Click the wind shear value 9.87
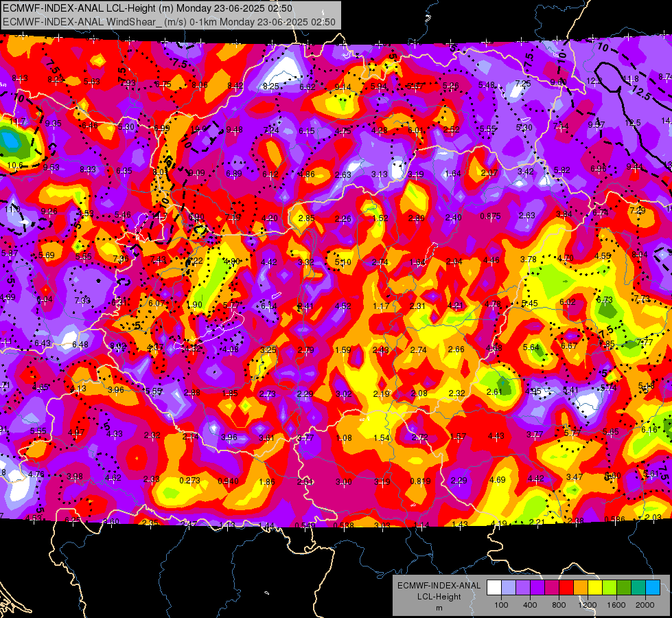Image resolution: width=672 pixels, height=618 pixels. 596,125
